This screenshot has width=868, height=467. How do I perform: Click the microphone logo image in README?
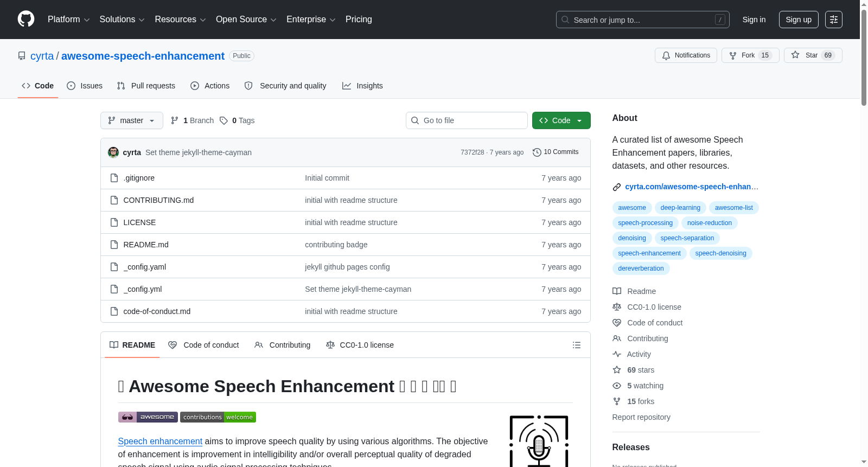pos(539,441)
